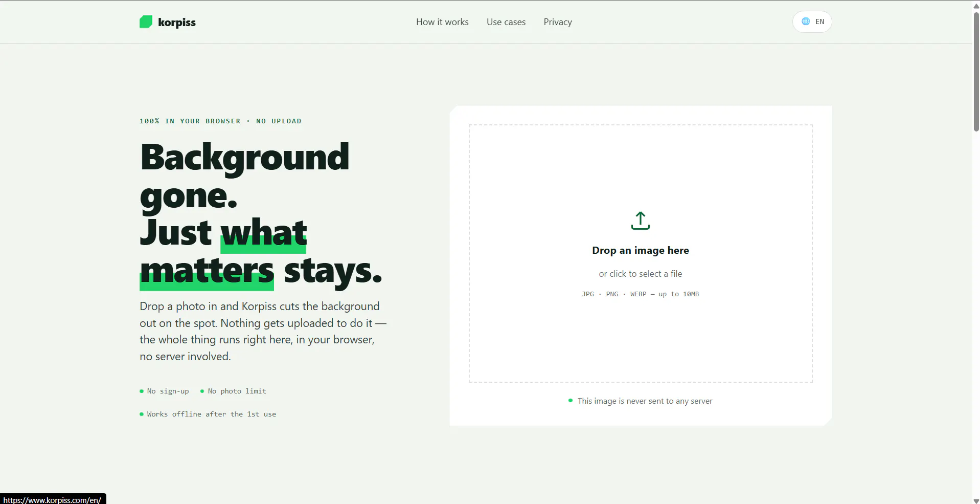Click the green korpiss logo icon
The image size is (980, 504).
tap(146, 22)
